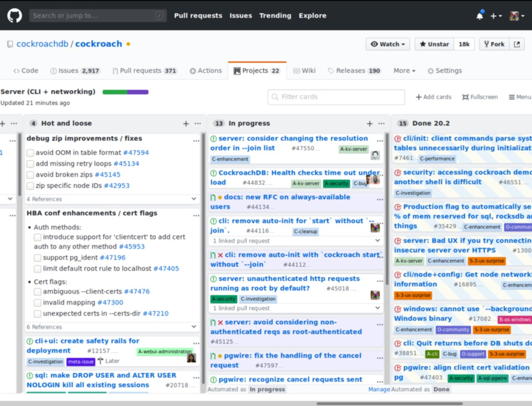This screenshot has height=406, width=532.
Task: Open options for cli+ui safety rails card
Action: pyautogui.click(x=196, y=343)
